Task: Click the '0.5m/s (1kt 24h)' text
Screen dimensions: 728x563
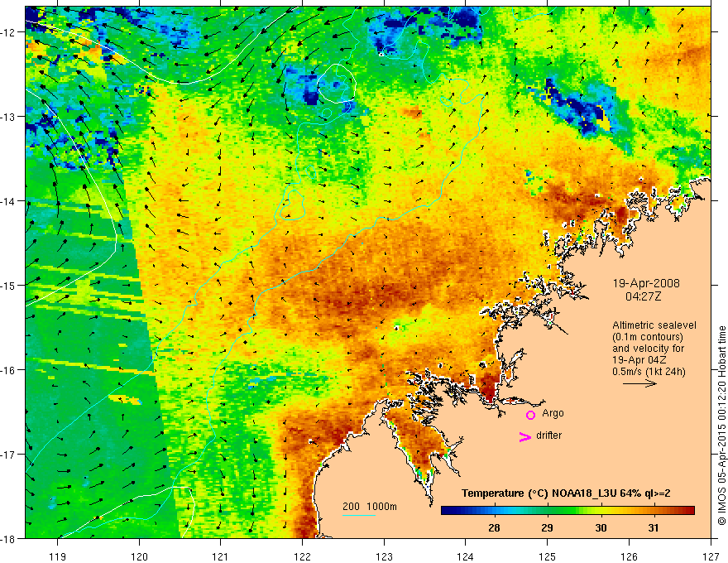Action: pos(649,372)
